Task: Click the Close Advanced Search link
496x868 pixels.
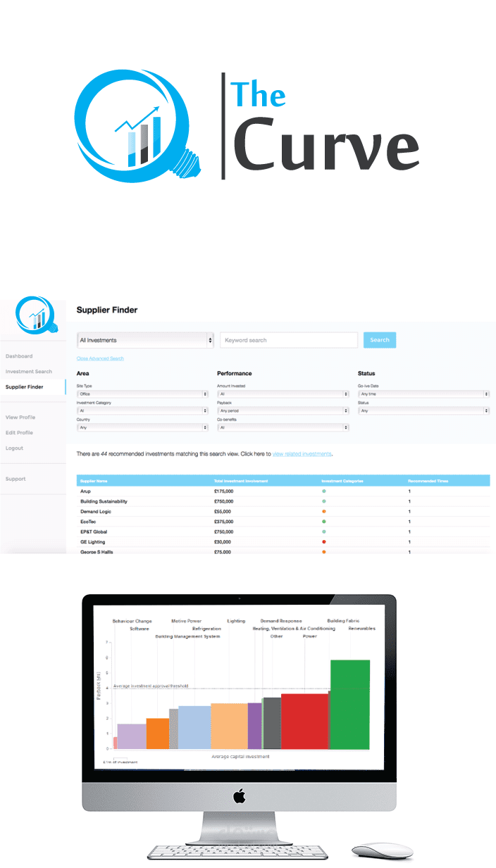Action: (x=100, y=358)
